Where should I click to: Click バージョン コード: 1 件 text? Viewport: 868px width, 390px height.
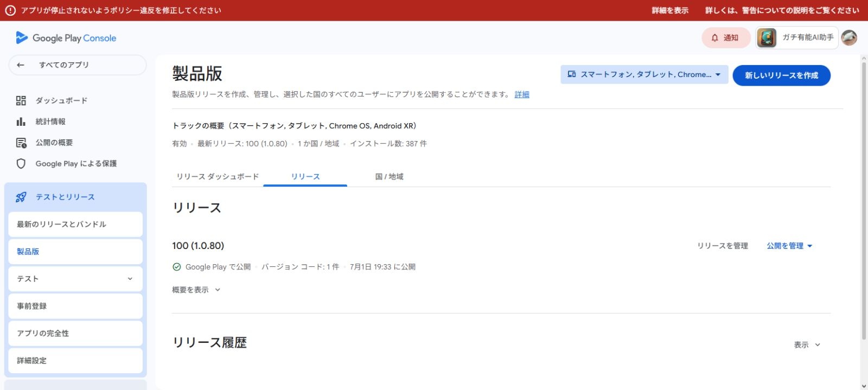[300, 267]
